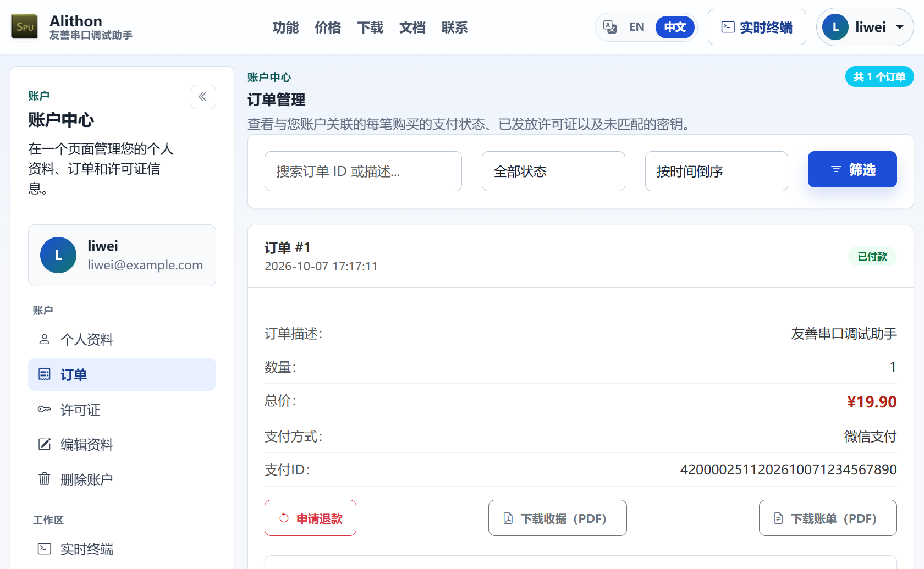Click the liwei@example.com email text
924x569 pixels.
pos(145,265)
